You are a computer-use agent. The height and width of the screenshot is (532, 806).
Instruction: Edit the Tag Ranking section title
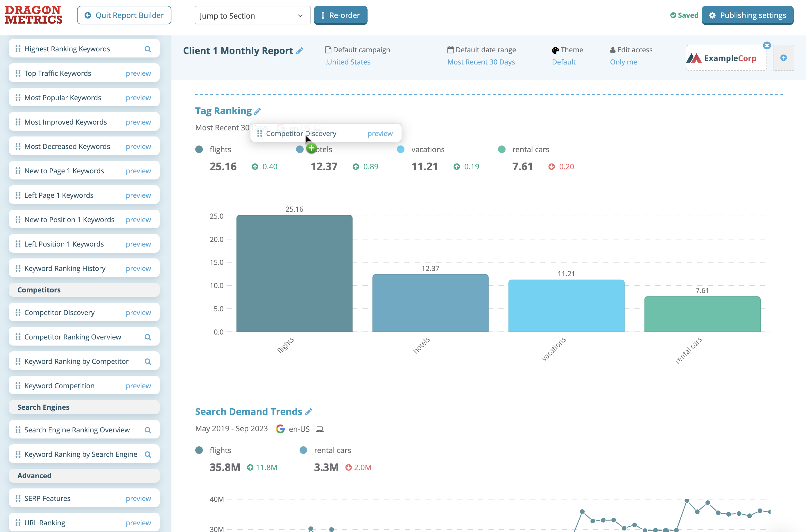(x=258, y=111)
